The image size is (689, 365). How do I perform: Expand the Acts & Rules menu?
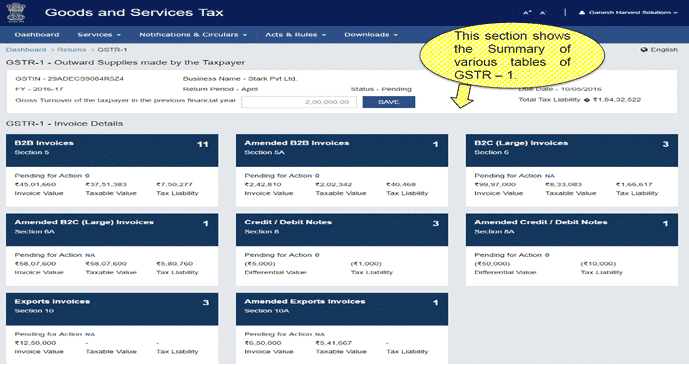295,34
